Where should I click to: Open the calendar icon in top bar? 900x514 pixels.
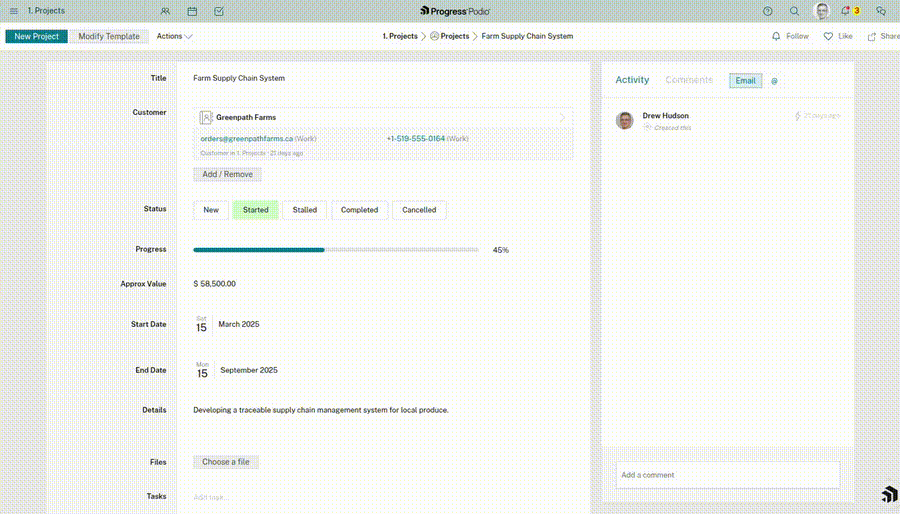[192, 11]
